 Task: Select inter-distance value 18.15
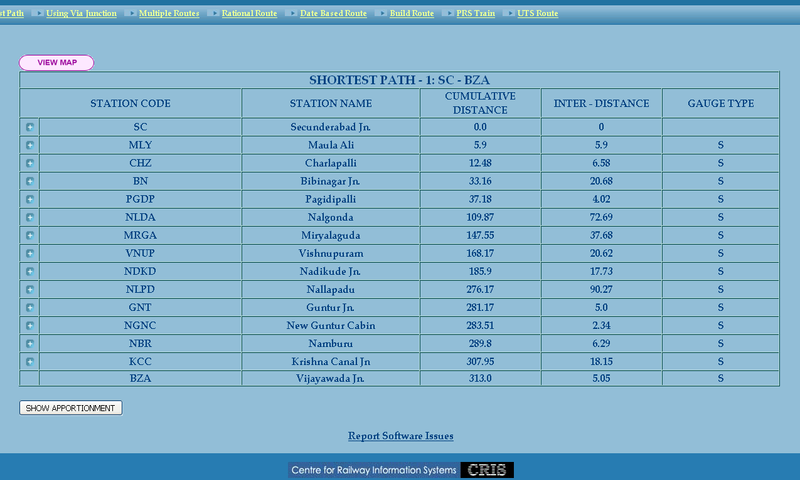coord(602,362)
